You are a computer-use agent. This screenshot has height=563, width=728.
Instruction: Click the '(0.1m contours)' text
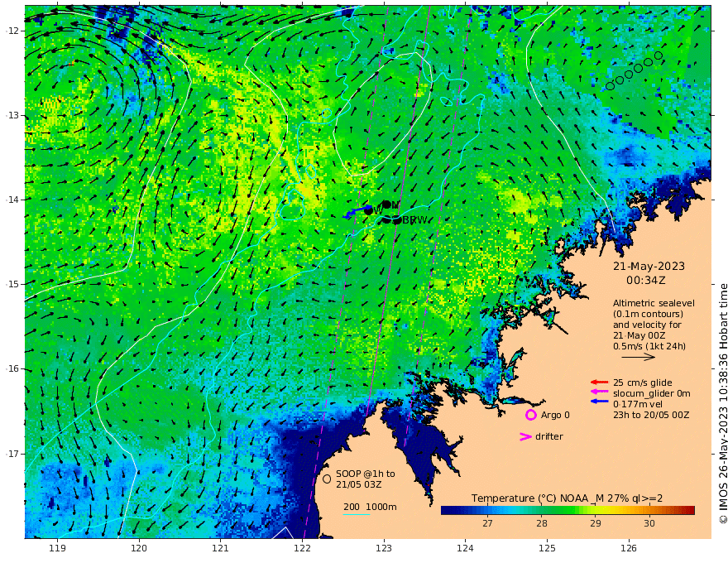648,314
